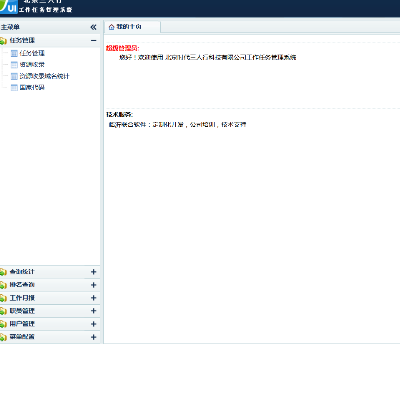The width and height of the screenshot is (400, 400).
Task: Expand the 工作日报 section plus sign
Action: 93,298
